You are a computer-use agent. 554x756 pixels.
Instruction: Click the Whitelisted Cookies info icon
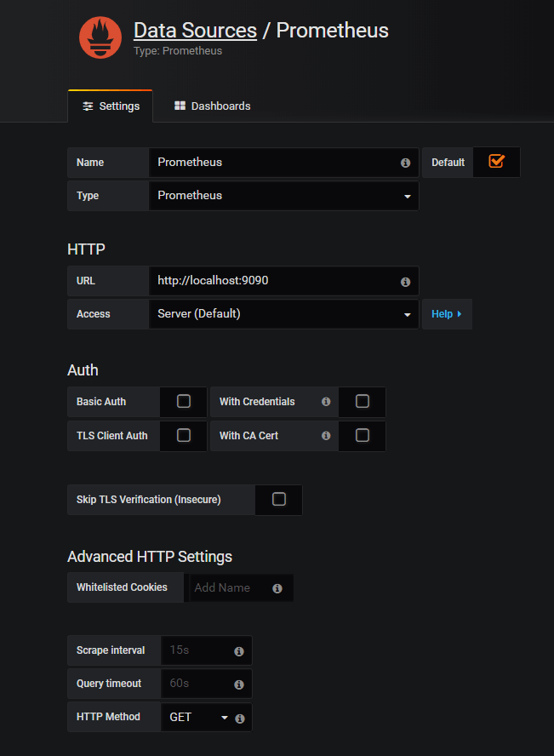click(x=277, y=588)
